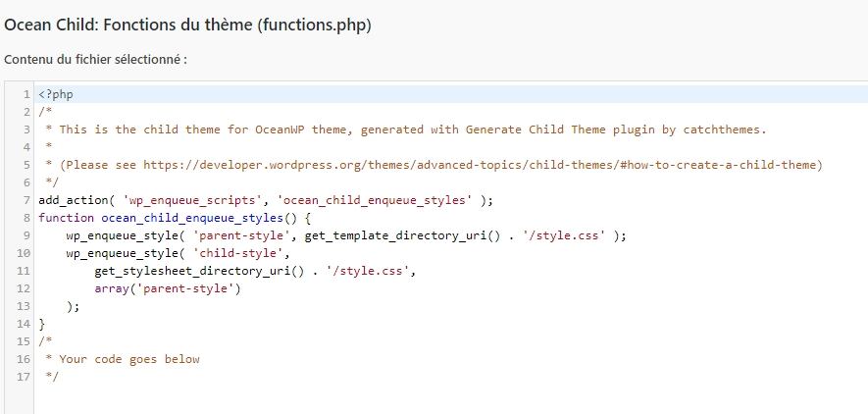This screenshot has height=414, width=868.
Task: Click the lone asterisk on line 4
Action: tap(49, 147)
